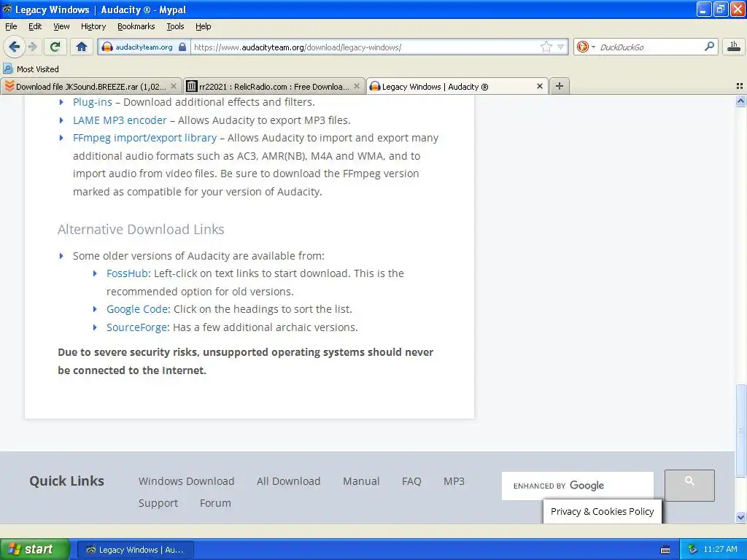Viewport: 747px width, 560px height.
Task: Go to the Home page icon
Action: pos(82,47)
